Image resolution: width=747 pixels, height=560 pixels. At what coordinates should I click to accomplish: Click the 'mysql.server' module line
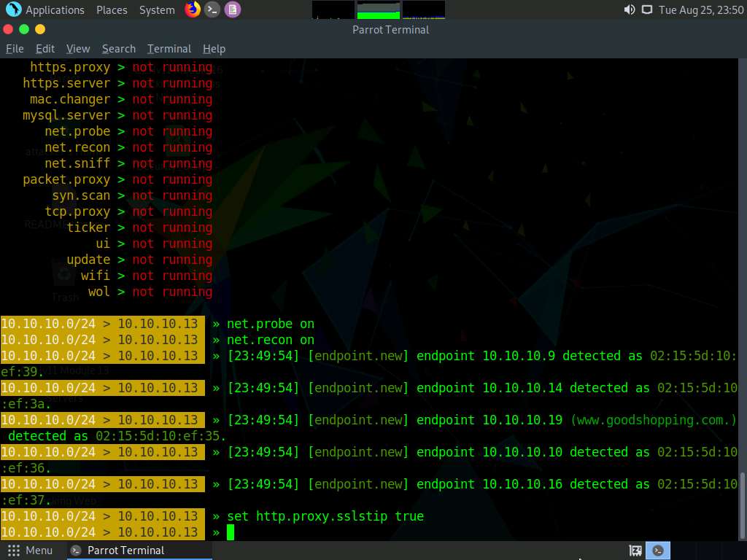[117, 115]
